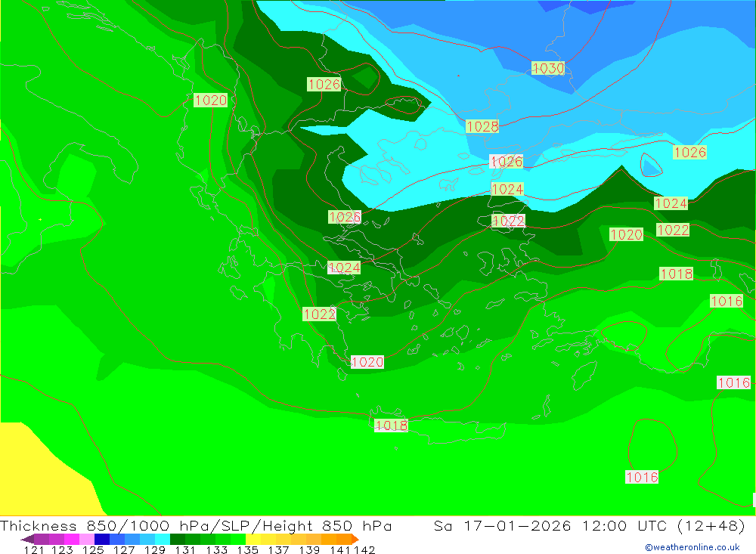Pick the bright lime green legend swatch
The image size is (756, 554).
tap(238, 539)
